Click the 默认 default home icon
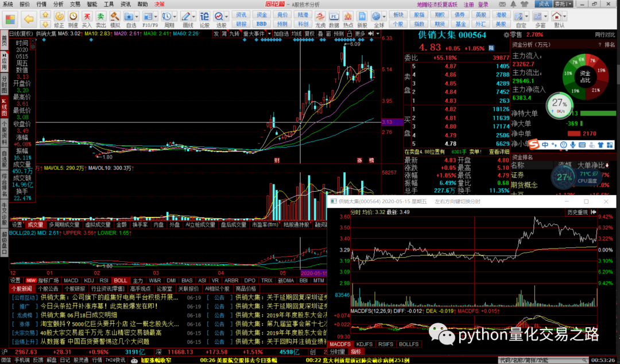The height and width of the screenshot is (364, 620). point(557,17)
